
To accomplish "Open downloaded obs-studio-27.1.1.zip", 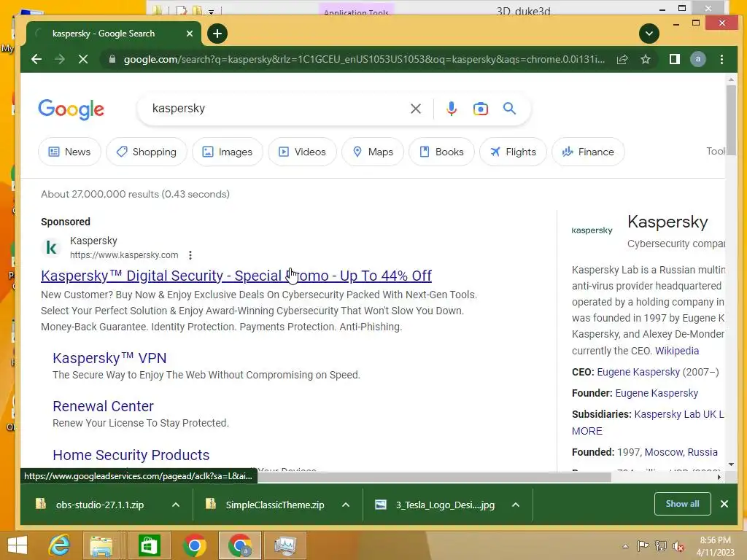I will [x=99, y=505].
